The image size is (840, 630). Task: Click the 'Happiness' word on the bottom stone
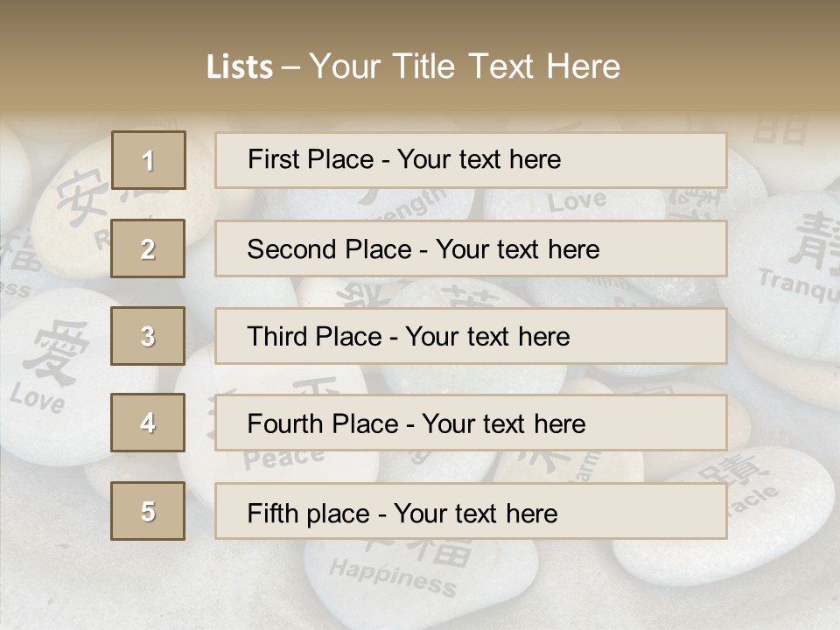[x=392, y=577]
